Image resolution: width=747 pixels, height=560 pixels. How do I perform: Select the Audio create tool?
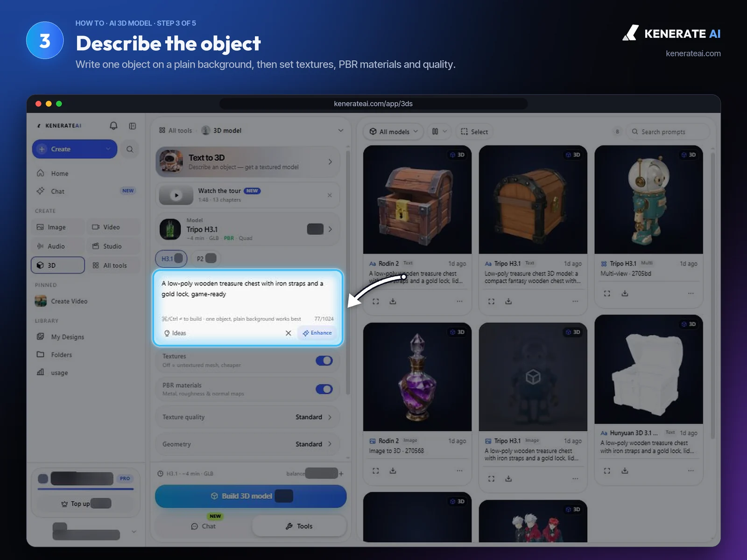(58, 246)
